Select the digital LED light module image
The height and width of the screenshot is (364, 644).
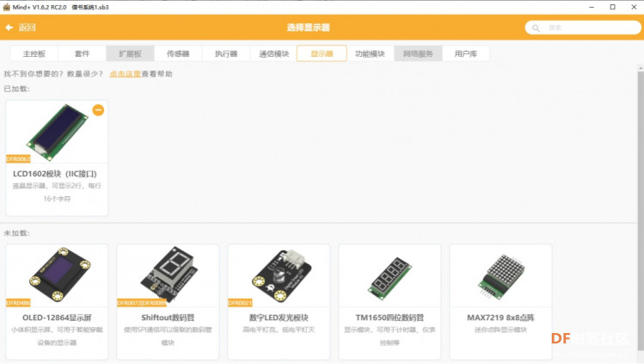[x=281, y=275]
